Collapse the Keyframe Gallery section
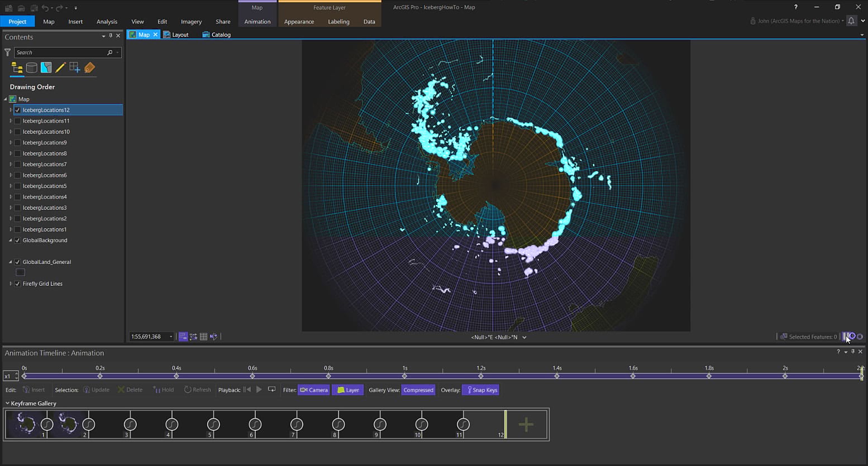Image resolution: width=868 pixels, height=466 pixels. [x=7, y=403]
